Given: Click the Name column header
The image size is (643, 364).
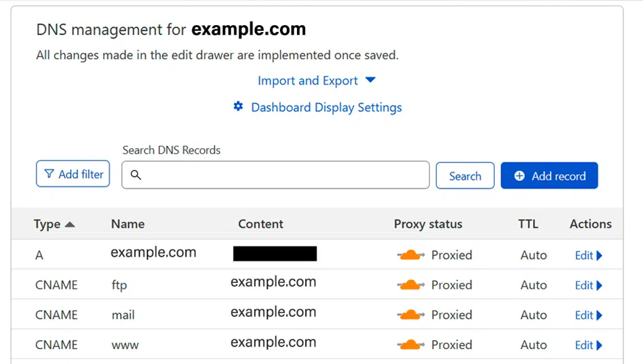Looking at the screenshot, I should [127, 224].
